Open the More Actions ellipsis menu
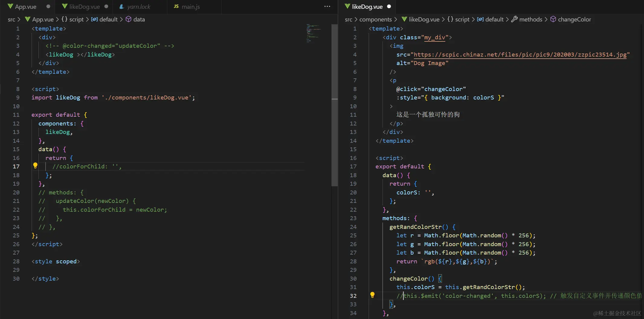Image resolution: width=644 pixels, height=319 pixels. coord(327,6)
